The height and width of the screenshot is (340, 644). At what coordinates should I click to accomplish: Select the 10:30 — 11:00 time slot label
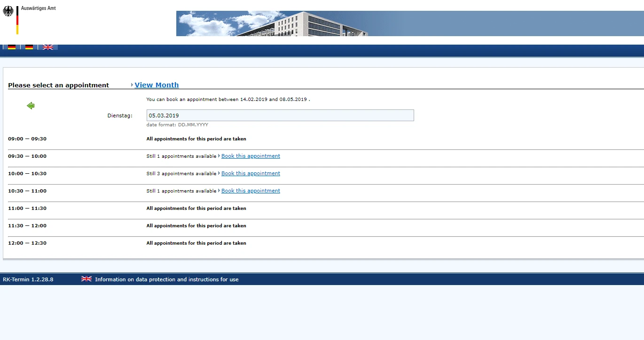click(27, 191)
